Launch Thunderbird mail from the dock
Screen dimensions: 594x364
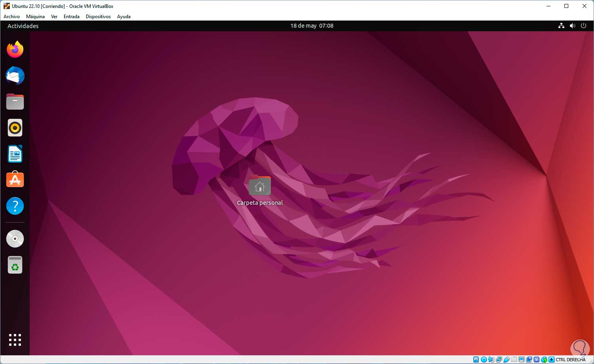click(15, 75)
